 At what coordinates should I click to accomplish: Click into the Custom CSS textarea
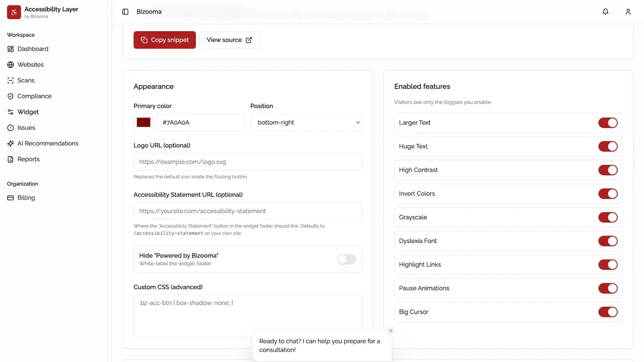[x=248, y=316]
